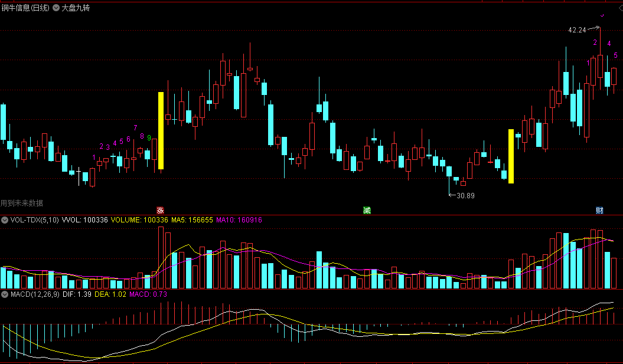Click the VVOL: 100336 value
Image resolution: width=623 pixels, height=364 pixels.
(85, 220)
